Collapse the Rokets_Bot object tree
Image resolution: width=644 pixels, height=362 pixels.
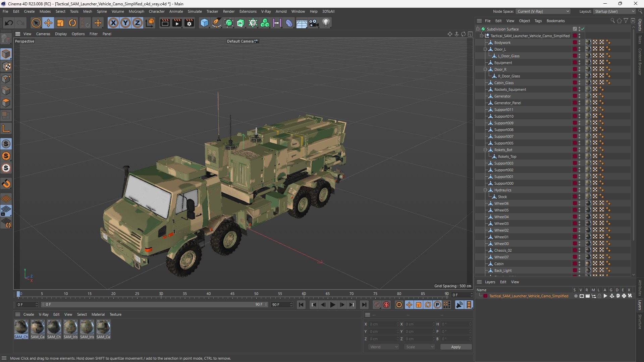tap(485, 150)
